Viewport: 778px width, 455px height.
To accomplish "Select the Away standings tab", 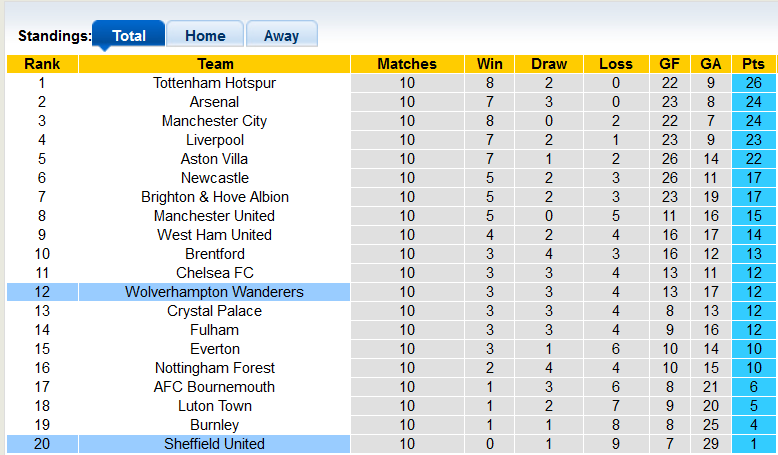I will coord(281,35).
